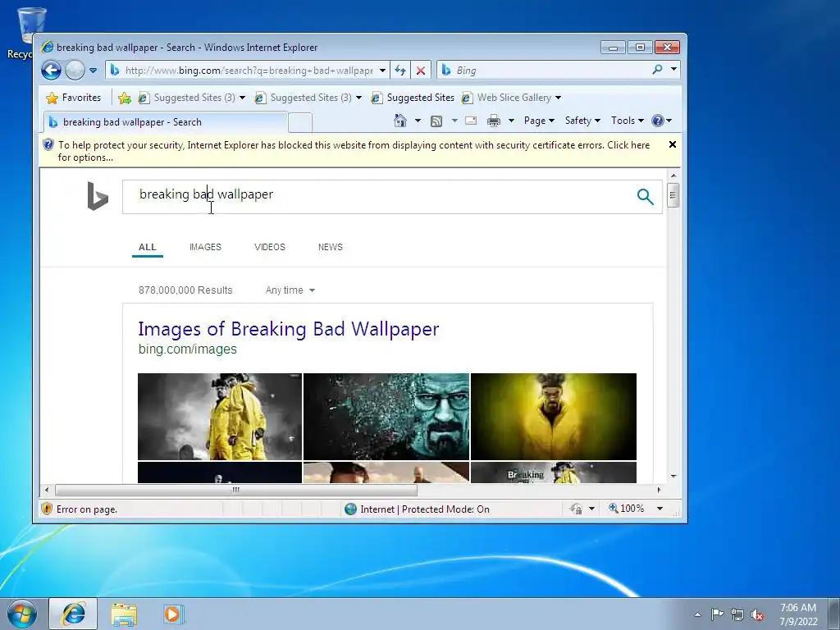Click the horizontal scrollbar thumb

click(x=235, y=490)
